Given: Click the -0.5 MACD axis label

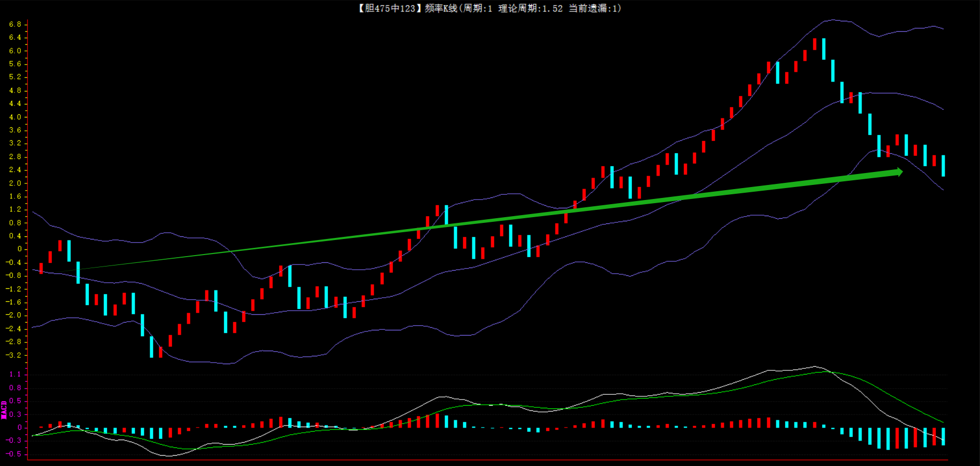Looking at the screenshot, I should (14, 454).
